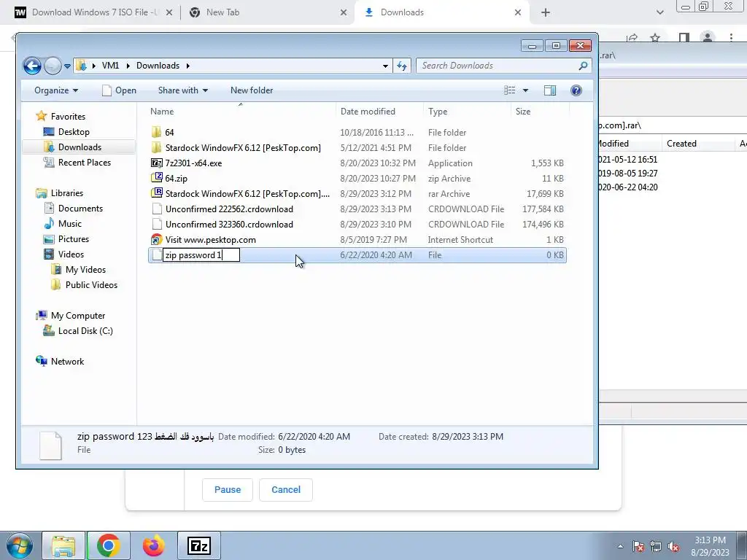Expand the arrow after VM1 breadcrumb

point(128,66)
